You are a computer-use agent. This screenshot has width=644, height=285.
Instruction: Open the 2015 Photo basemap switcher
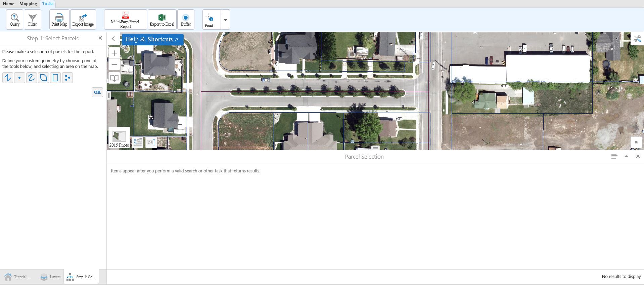coord(119,137)
